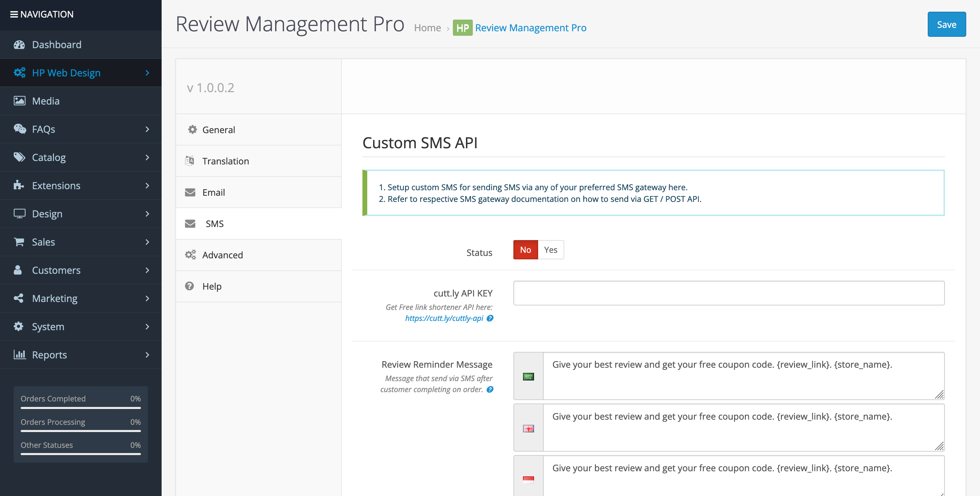Open Customers via the person icon
This screenshot has width=980, height=496.
click(x=18, y=270)
